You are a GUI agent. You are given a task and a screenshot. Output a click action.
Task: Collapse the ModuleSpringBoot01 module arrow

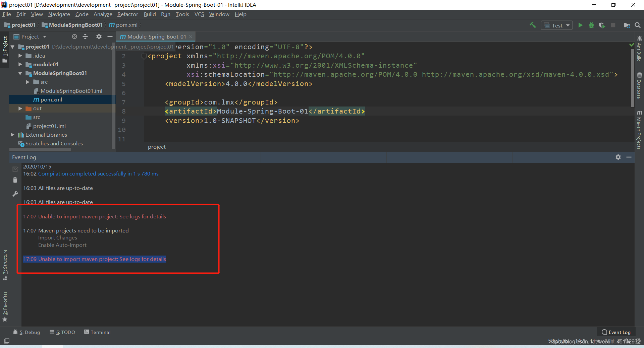[x=20, y=73]
